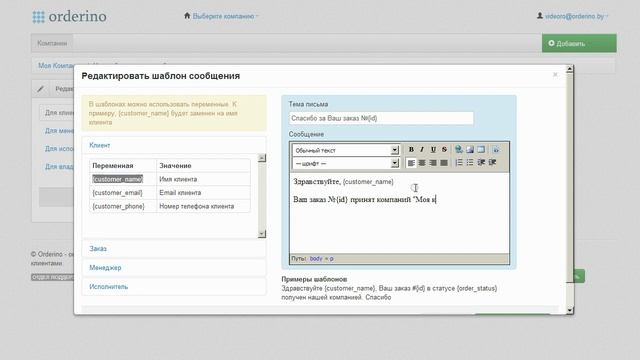Click the increase indent icon

point(492,163)
